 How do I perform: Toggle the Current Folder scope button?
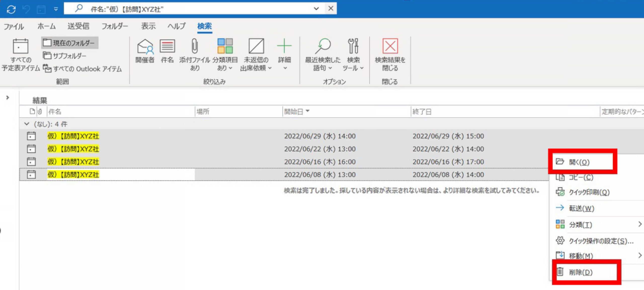[x=70, y=43]
